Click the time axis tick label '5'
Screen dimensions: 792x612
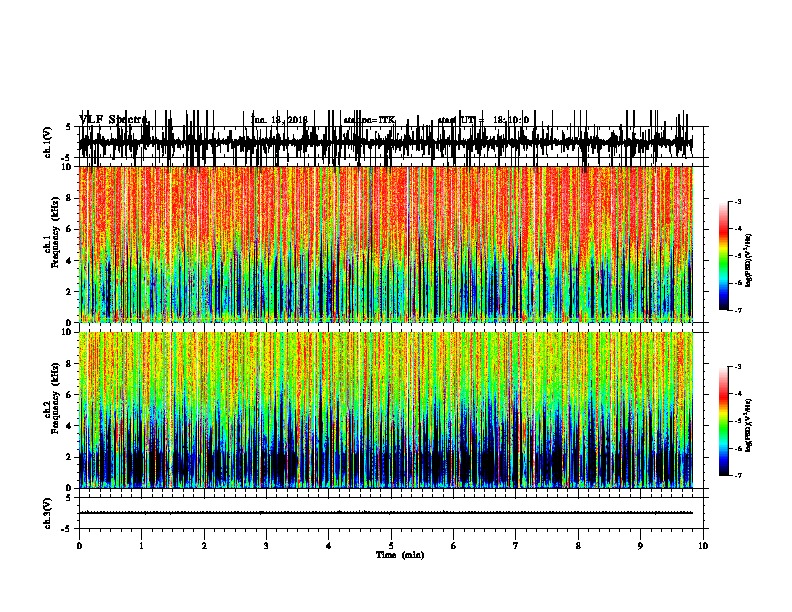[391, 546]
